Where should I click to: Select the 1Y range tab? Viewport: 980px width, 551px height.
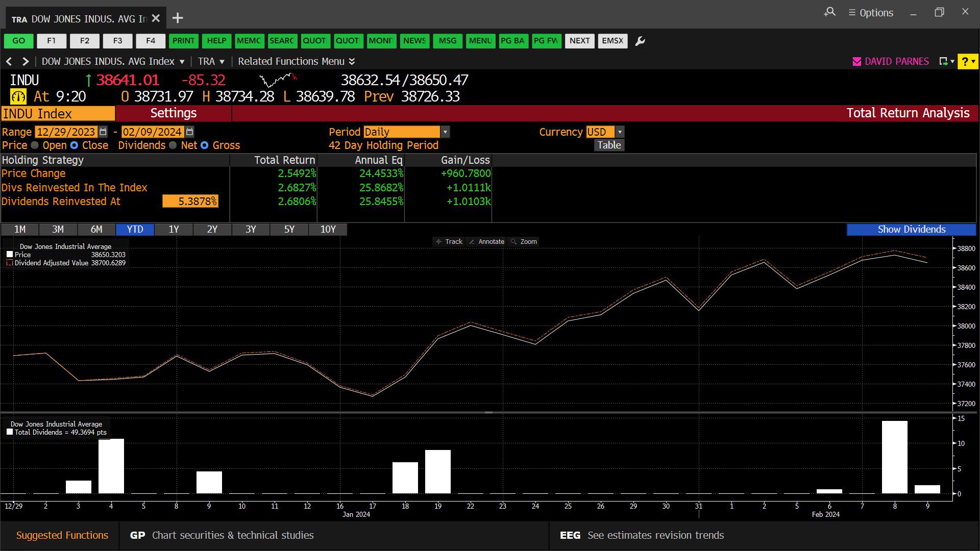pos(174,230)
